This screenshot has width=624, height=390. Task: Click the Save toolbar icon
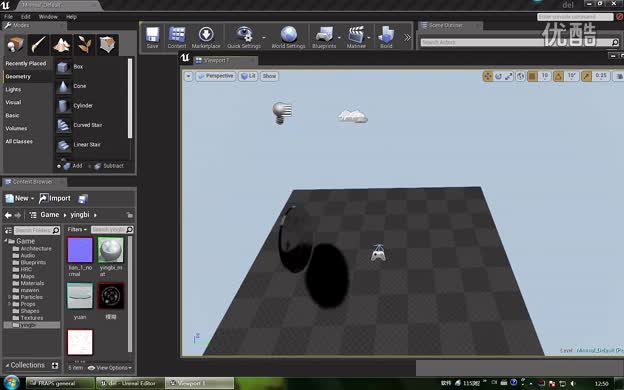coord(152,37)
